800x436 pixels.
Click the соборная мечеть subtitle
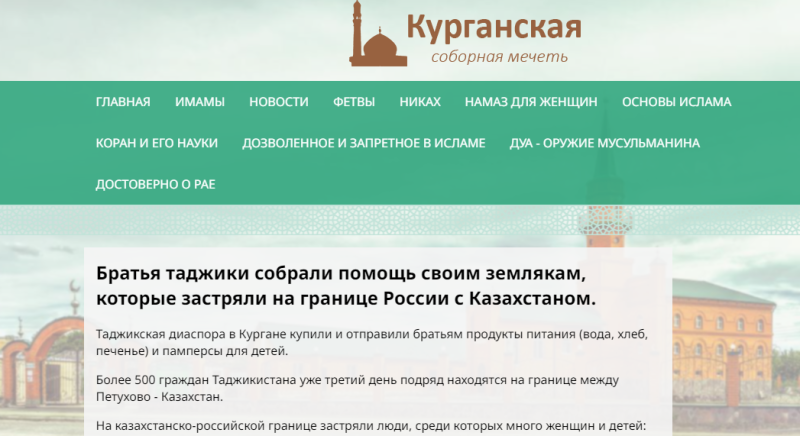coord(499,56)
